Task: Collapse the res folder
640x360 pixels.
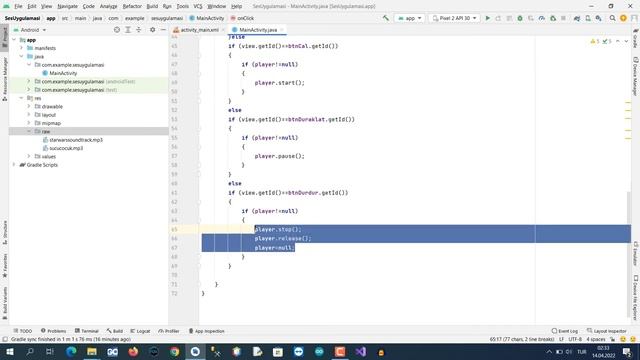Action: (x=22, y=98)
